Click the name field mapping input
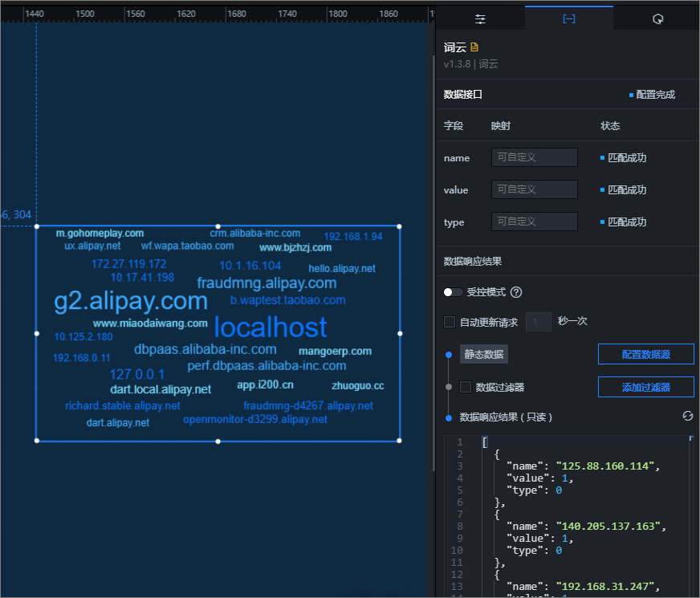This screenshot has width=700, height=598. (x=535, y=157)
